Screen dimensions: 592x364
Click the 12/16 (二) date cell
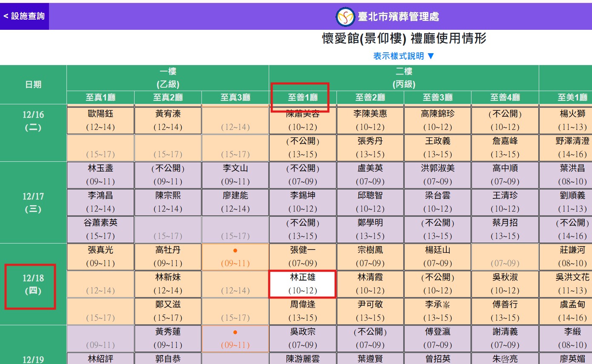tap(33, 121)
